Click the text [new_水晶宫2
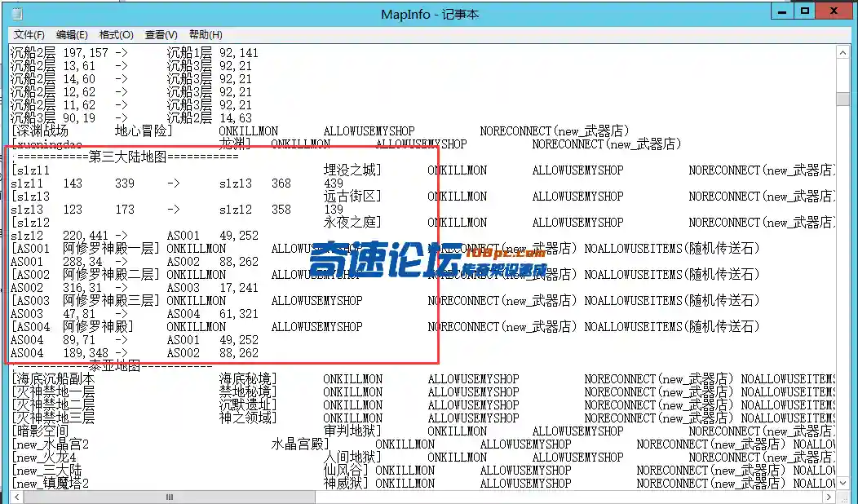The width and height of the screenshot is (858, 504). point(50,444)
